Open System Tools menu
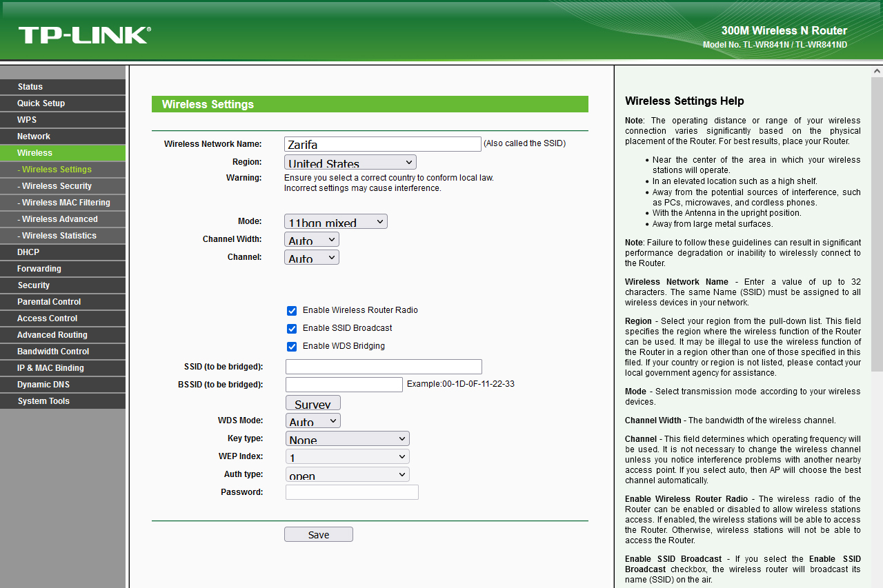Viewport: 883px width, 588px height. click(x=63, y=401)
